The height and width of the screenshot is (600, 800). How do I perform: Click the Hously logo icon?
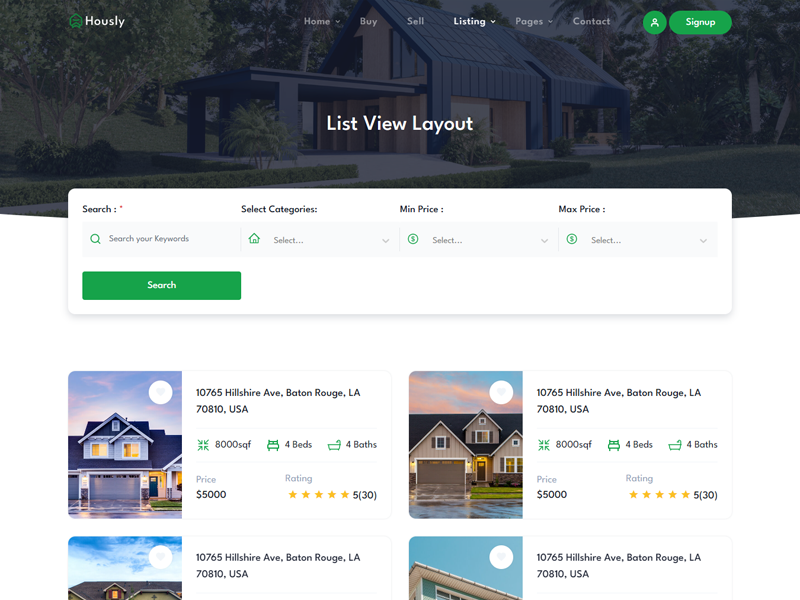click(x=76, y=21)
